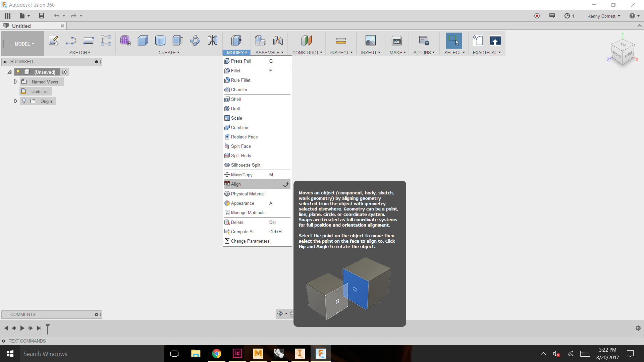This screenshot has height=362, width=644.
Task: Select Chamfer from the Modify menu
Action: click(239, 89)
